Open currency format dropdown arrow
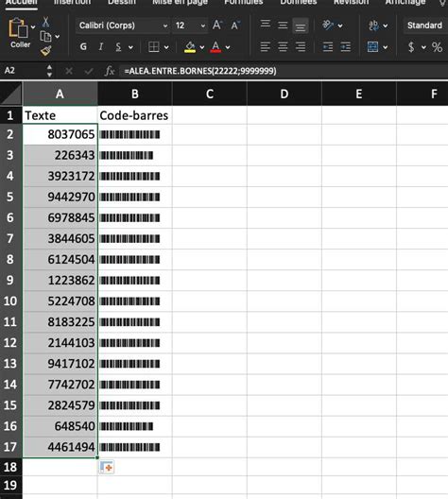Image resolution: width=448 pixels, height=499 pixels. [423, 47]
